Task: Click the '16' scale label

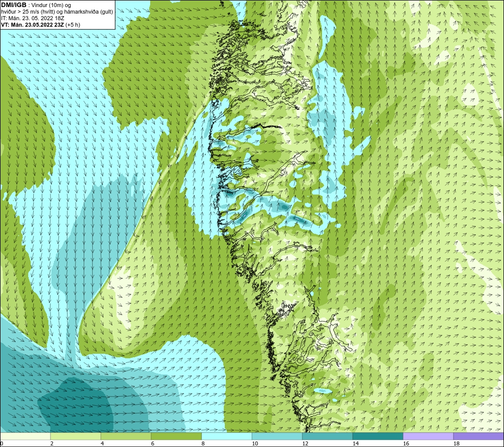Action: (x=406, y=444)
